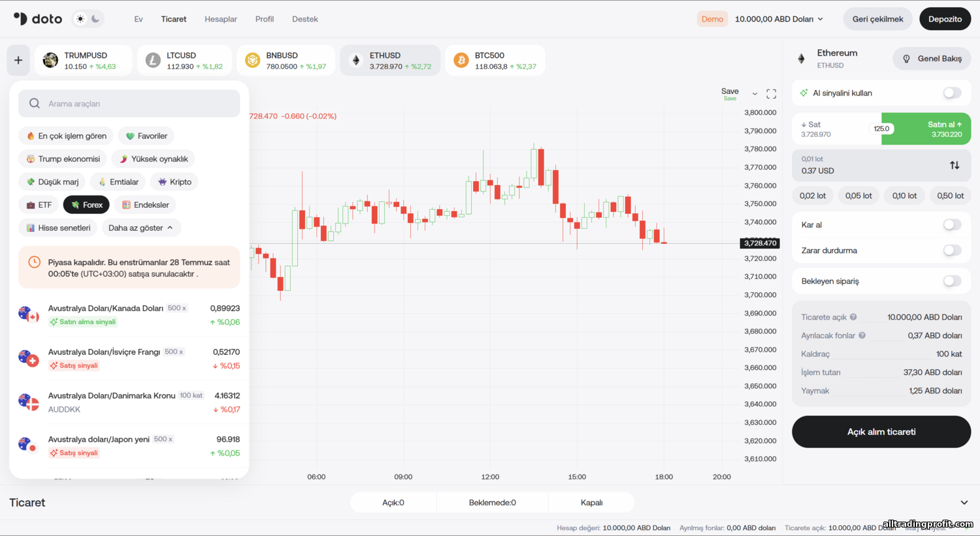Open the Hesaplar menu item
Viewport: 980px width, 536px height.
(220, 19)
